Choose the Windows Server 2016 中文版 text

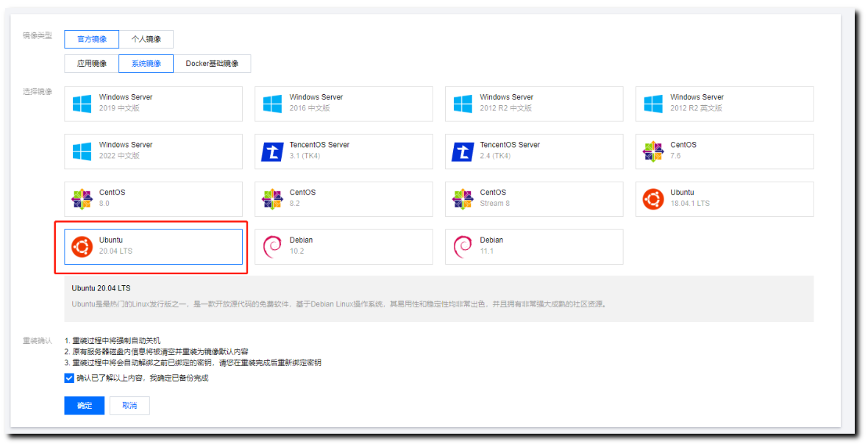point(316,102)
